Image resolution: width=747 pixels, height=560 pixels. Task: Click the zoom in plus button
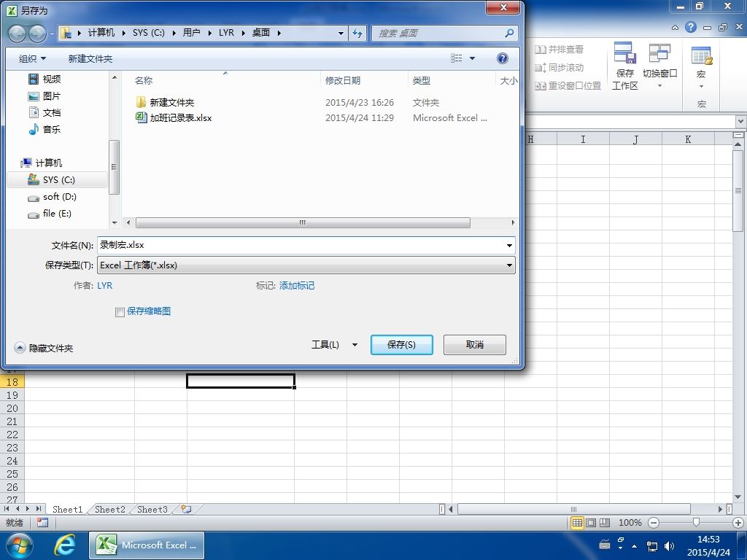coord(738,523)
